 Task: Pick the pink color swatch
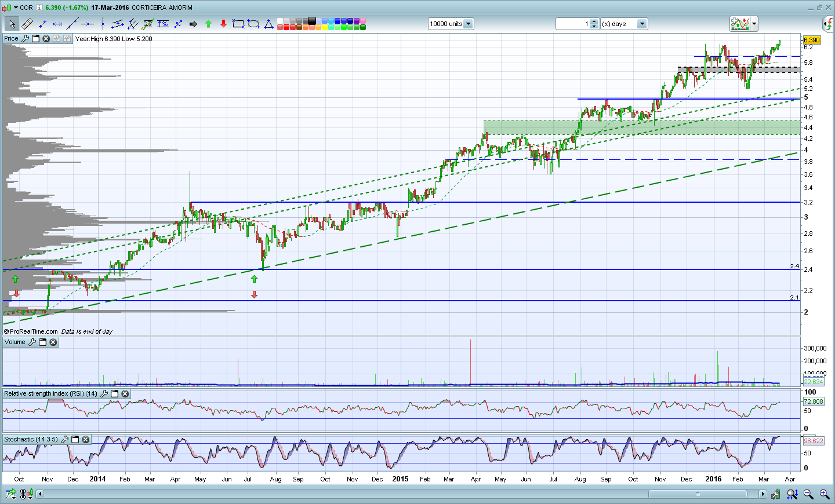click(363, 21)
